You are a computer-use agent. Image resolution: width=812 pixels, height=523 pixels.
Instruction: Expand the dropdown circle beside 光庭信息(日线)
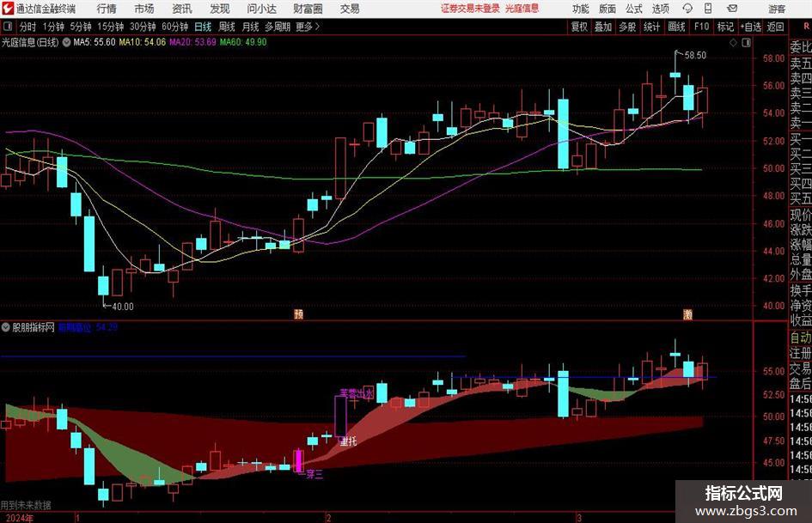click(66, 42)
